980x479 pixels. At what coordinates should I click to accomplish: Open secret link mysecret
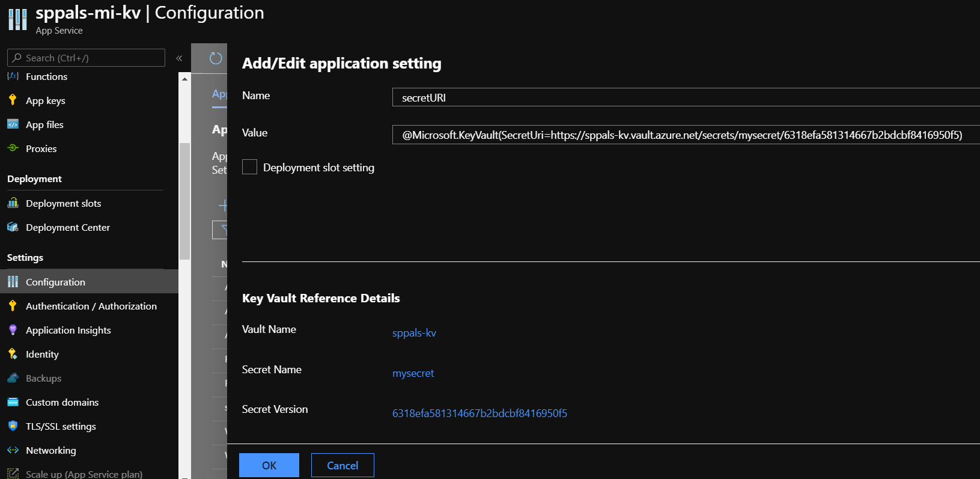pos(413,373)
